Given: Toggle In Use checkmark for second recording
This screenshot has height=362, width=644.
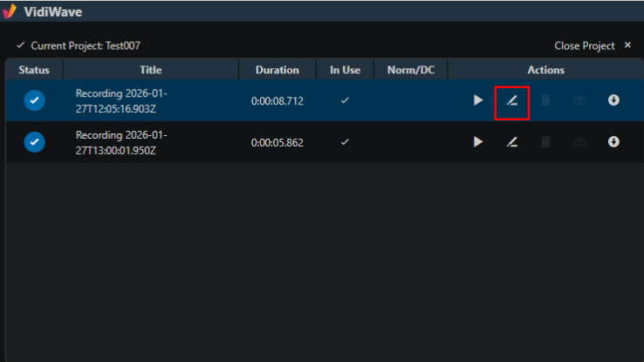Looking at the screenshot, I should [x=345, y=142].
